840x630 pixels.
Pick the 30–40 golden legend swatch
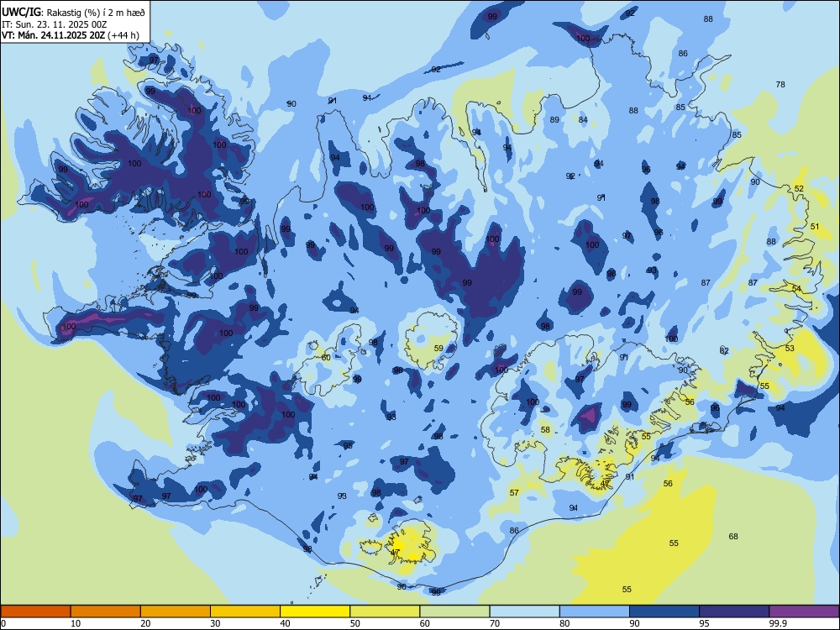(245, 612)
